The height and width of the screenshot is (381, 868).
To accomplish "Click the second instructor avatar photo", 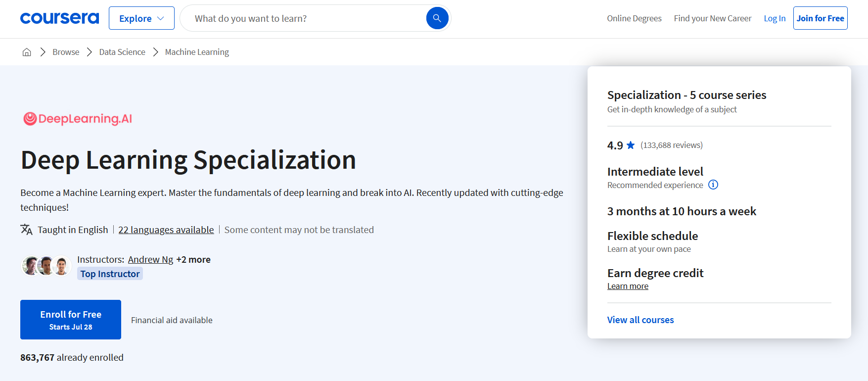I will point(46,266).
